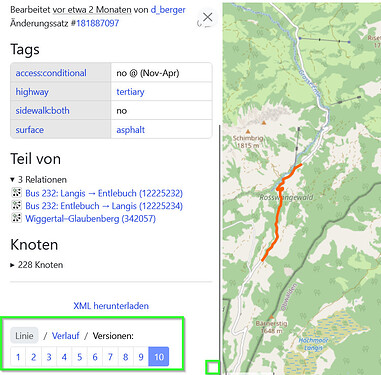Go to version 3
The height and width of the screenshot is (375, 381).
tap(49, 357)
